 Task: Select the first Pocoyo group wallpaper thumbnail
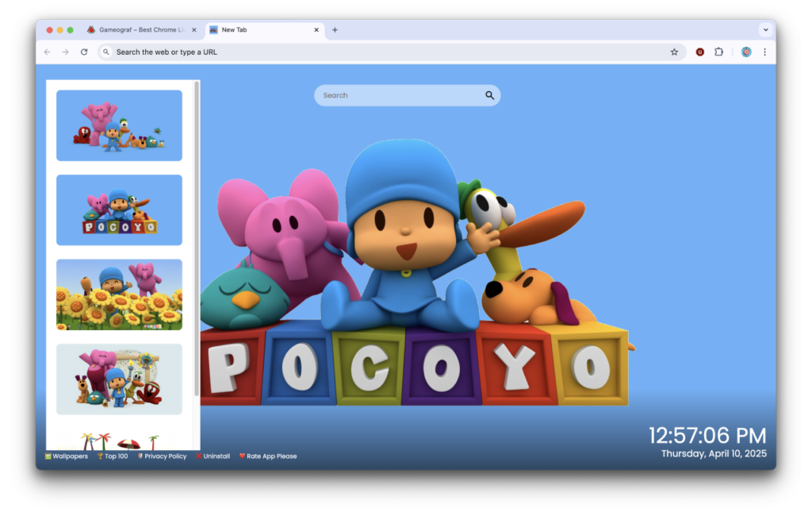pos(119,125)
